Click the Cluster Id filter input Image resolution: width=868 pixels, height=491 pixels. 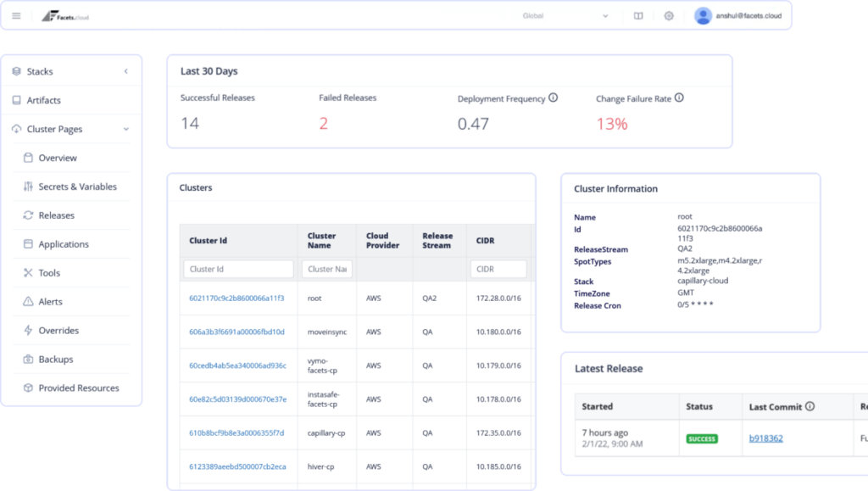point(238,269)
